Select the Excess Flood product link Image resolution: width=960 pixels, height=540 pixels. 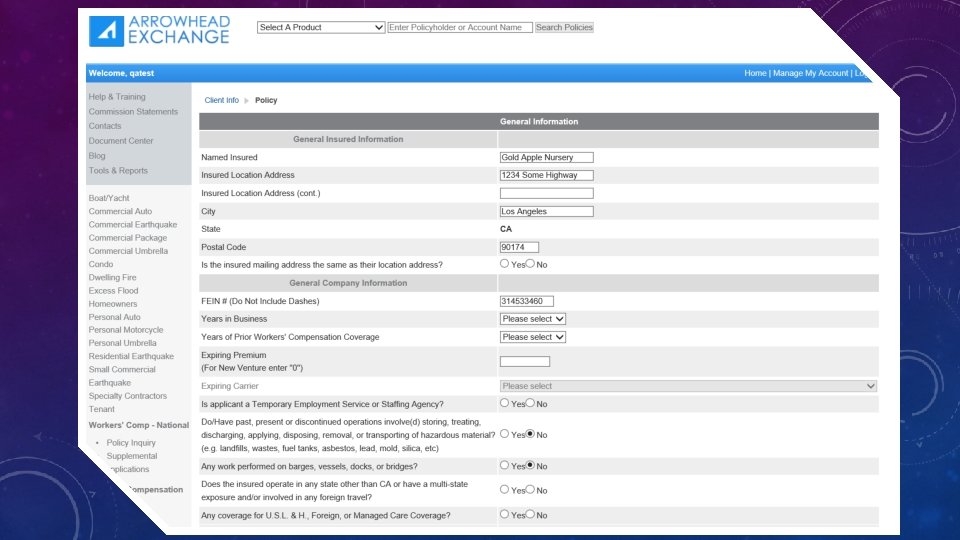coord(113,291)
